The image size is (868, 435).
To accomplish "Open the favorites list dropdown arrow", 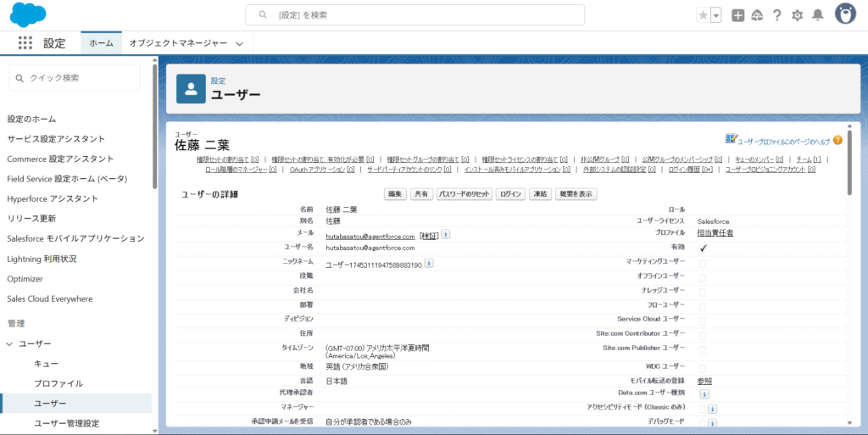I will [716, 15].
